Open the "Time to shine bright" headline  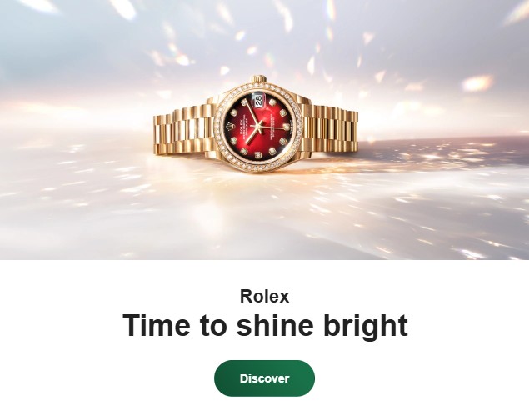tap(265, 325)
